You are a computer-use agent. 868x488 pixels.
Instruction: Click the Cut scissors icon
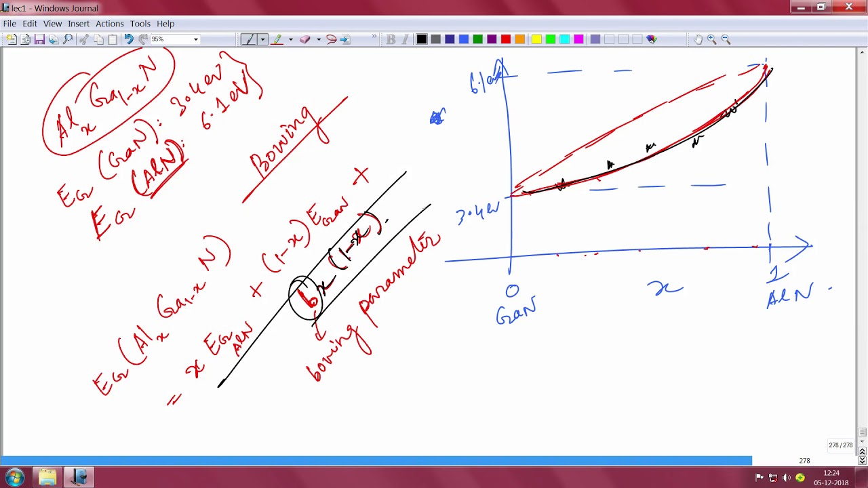point(84,39)
